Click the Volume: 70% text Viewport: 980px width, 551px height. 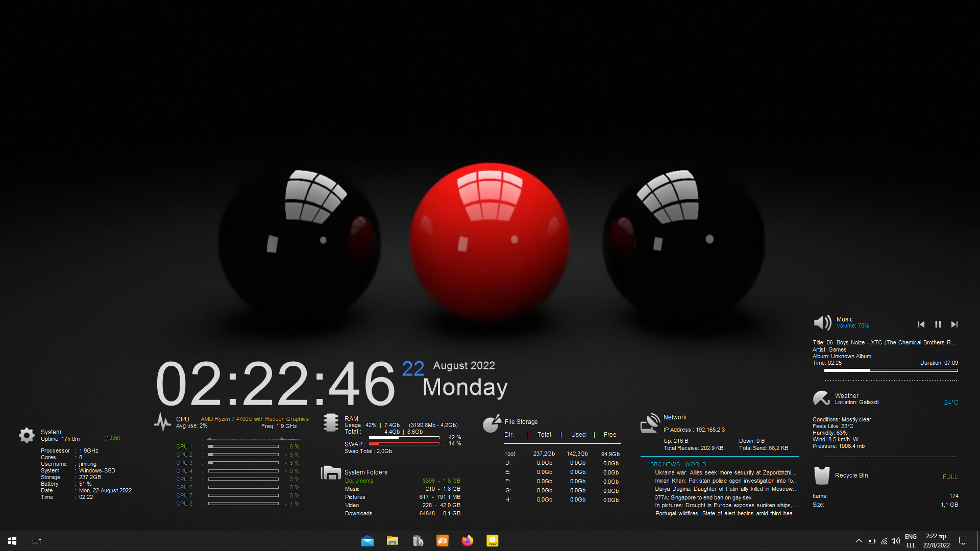(x=852, y=325)
